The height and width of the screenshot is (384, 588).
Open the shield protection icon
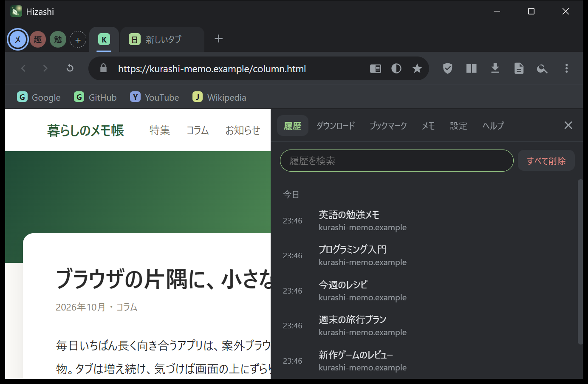447,68
